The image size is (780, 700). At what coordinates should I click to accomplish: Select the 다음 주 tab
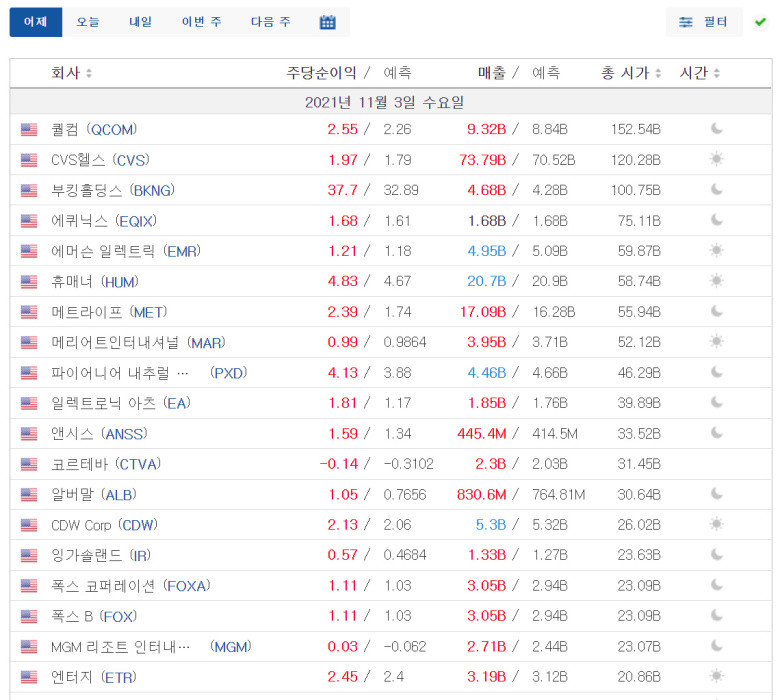271,22
